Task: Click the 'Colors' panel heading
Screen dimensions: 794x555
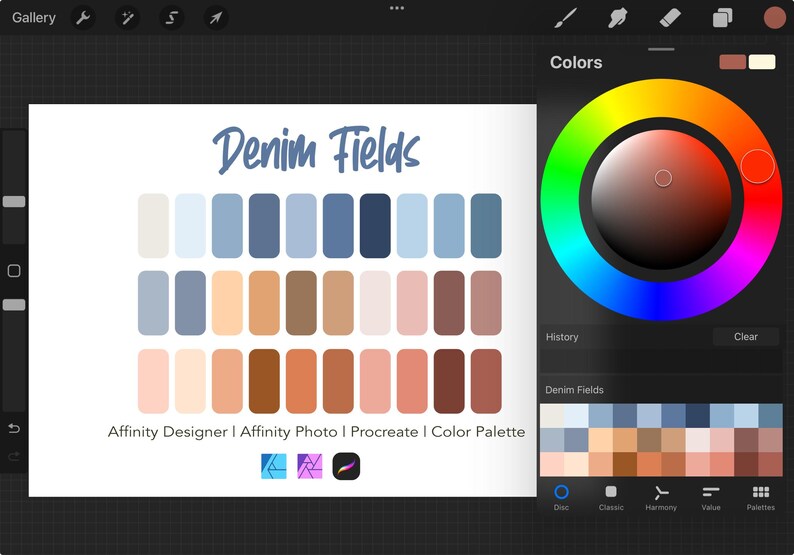Action: coord(576,62)
